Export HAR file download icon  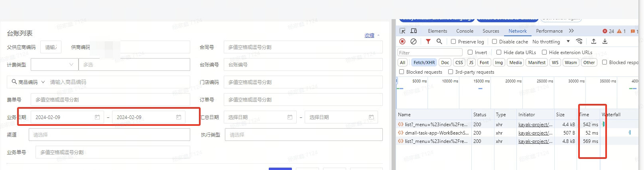[x=605, y=41]
